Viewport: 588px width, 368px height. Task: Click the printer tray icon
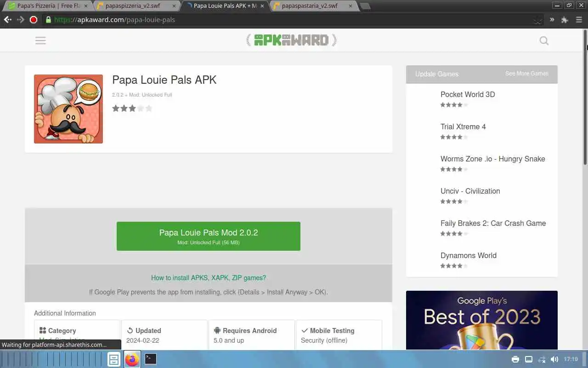pyautogui.click(x=515, y=359)
